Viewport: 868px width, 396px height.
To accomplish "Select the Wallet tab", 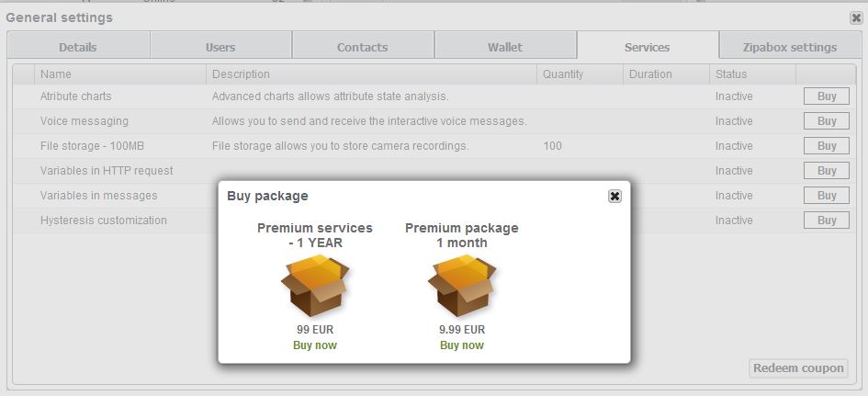I will (505, 47).
